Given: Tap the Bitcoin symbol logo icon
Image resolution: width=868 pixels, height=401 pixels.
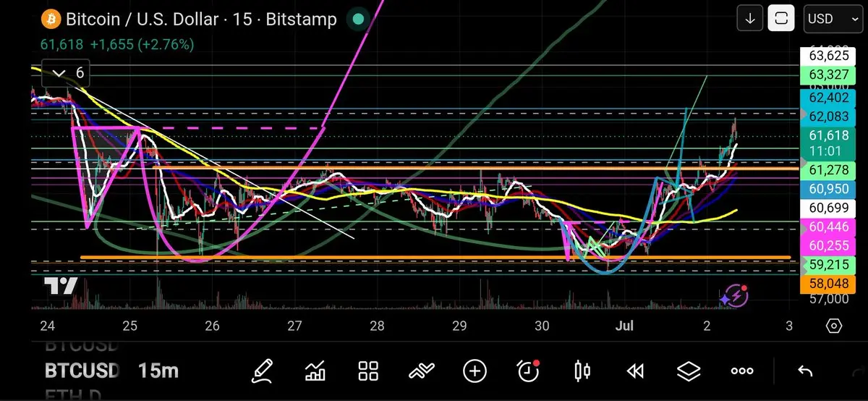Looking at the screenshot, I should (x=50, y=20).
